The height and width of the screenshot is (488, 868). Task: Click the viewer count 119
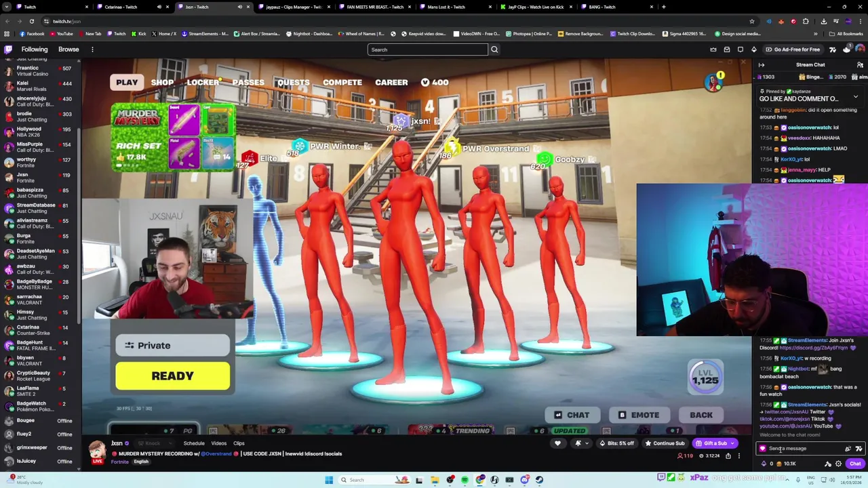686,456
